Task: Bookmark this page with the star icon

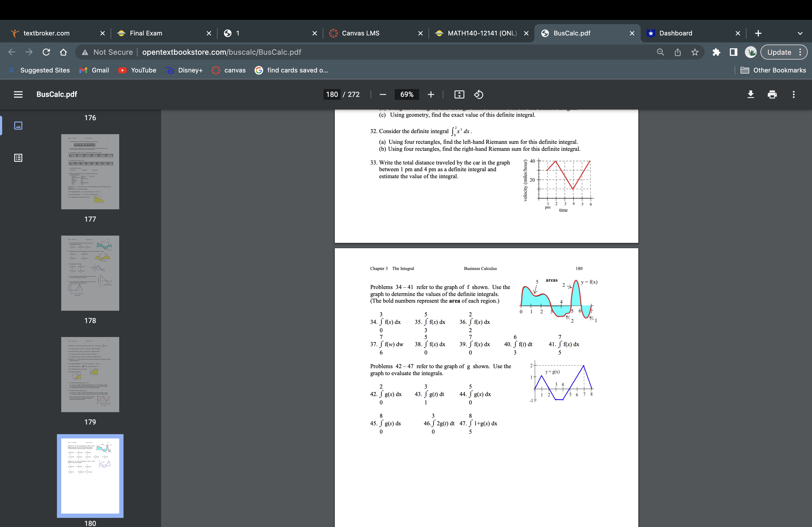Action: (x=695, y=52)
